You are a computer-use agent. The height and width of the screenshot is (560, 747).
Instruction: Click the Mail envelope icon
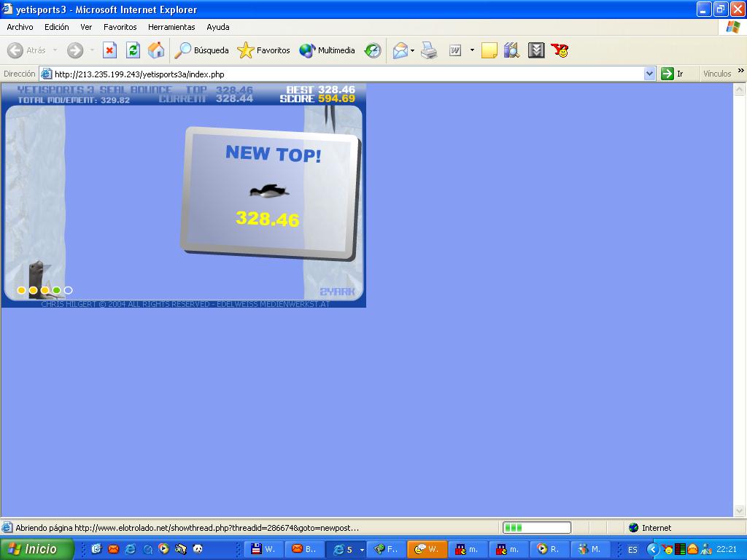click(x=400, y=50)
